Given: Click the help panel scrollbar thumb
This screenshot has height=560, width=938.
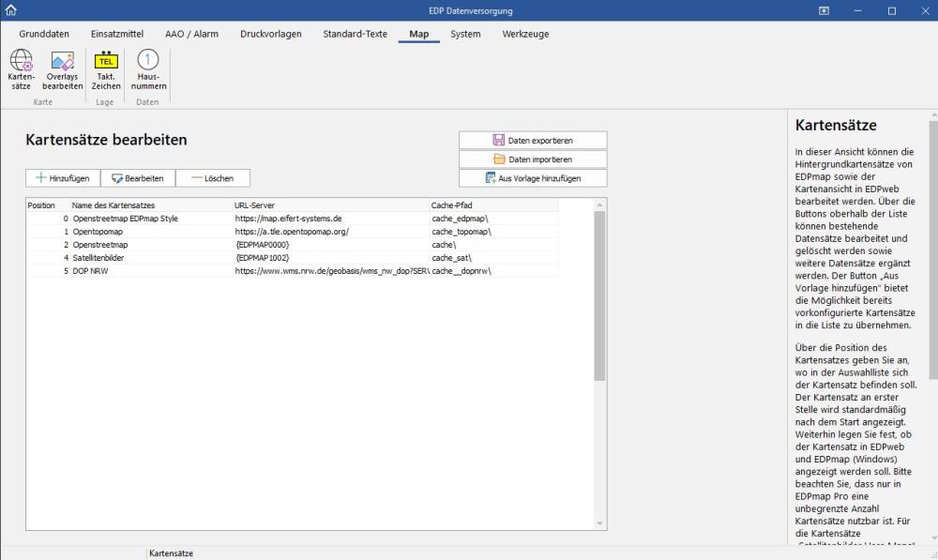Looking at the screenshot, I should (933, 250).
